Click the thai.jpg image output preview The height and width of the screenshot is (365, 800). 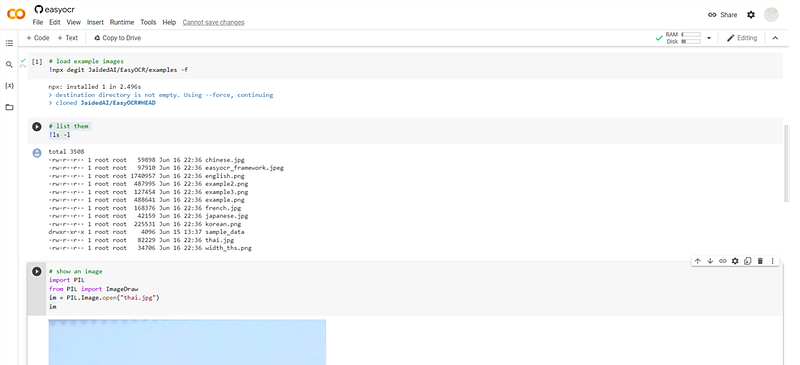pyautogui.click(x=187, y=342)
